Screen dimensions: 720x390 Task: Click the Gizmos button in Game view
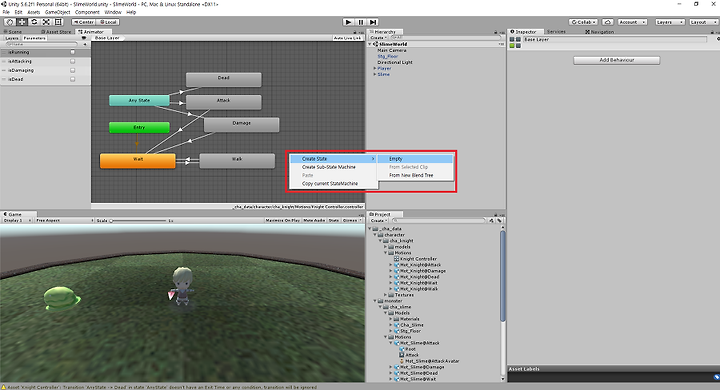(352, 220)
